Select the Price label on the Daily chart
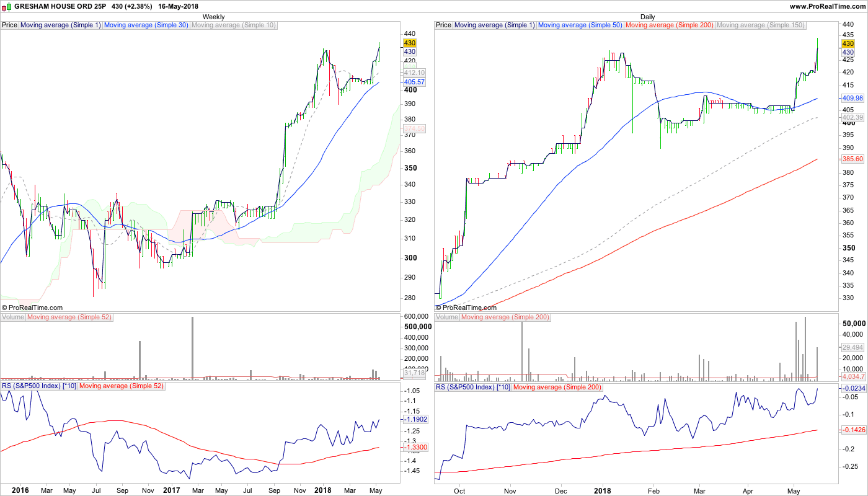Image resolution: width=868 pixels, height=496 pixels. pos(444,25)
